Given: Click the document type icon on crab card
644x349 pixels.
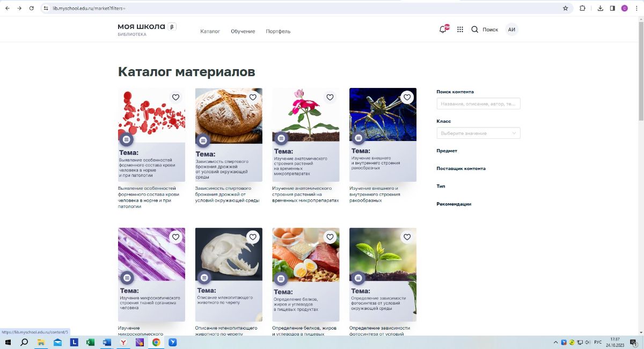Looking at the screenshot, I should pyautogui.click(x=358, y=138).
